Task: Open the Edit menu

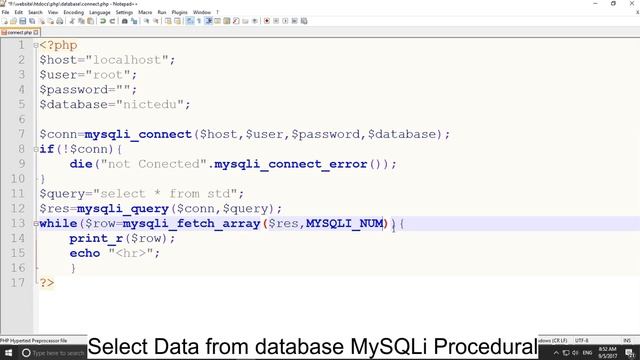Action: pos(18,12)
